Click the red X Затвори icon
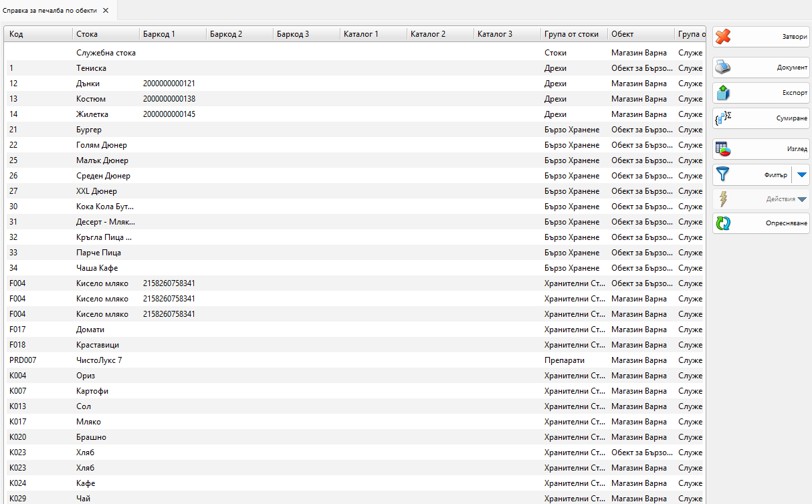Viewport: 812px width, 504px height. click(723, 37)
